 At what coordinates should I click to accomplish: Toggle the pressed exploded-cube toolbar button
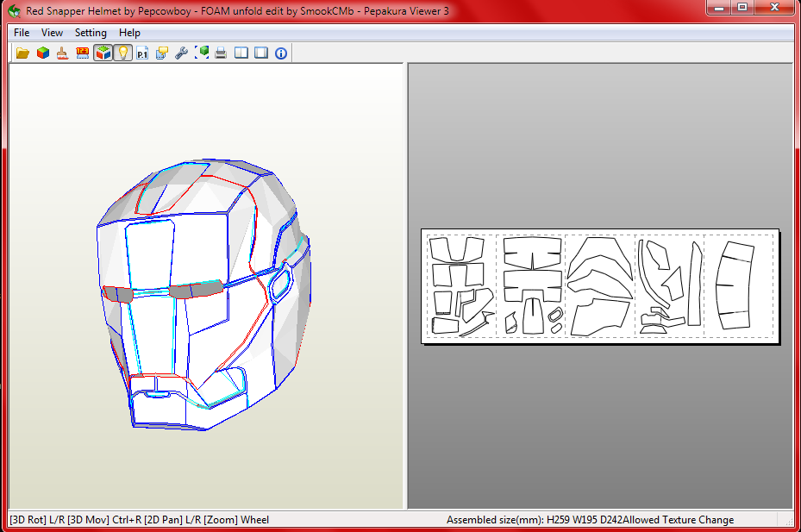pyautogui.click(x=103, y=53)
